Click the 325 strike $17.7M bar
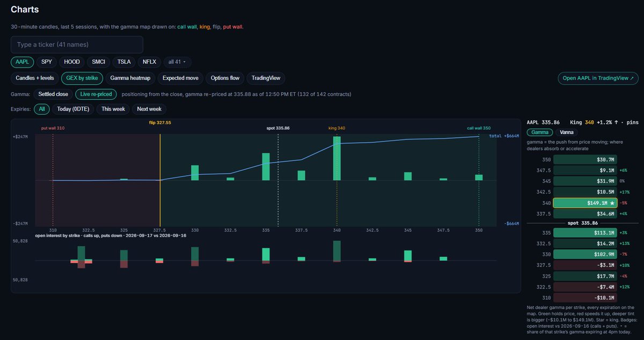Viewport: 644px width, 340px height. [585, 276]
